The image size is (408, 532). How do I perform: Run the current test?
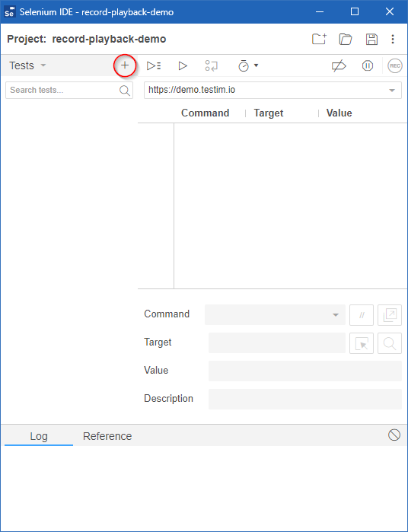(183, 65)
